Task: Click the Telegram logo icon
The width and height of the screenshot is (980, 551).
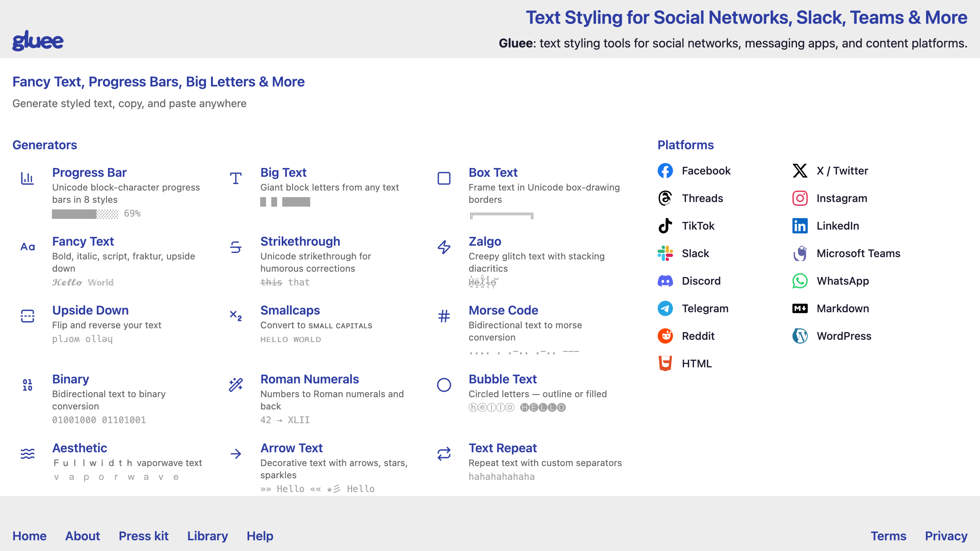Action: coord(665,308)
